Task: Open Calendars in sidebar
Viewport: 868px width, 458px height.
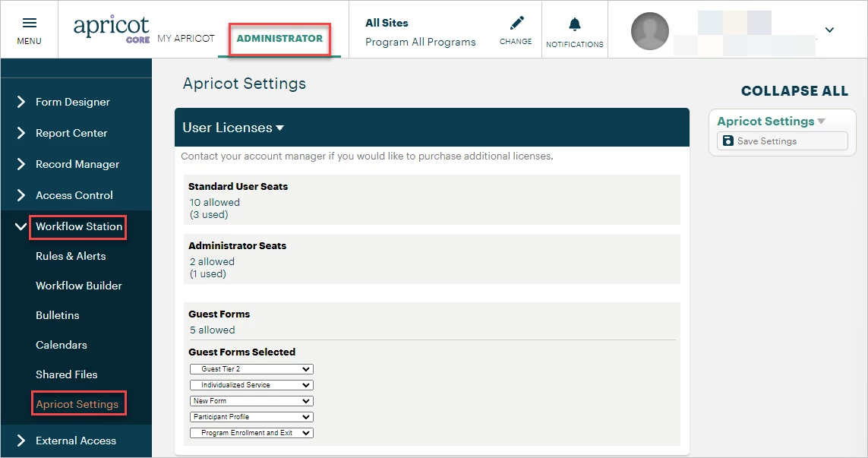Action: coord(62,345)
